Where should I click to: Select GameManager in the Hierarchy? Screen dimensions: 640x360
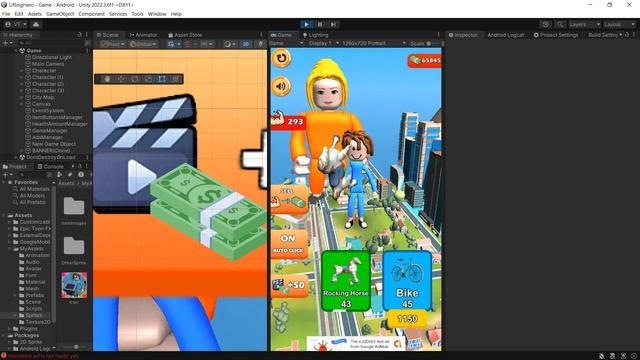50,131
